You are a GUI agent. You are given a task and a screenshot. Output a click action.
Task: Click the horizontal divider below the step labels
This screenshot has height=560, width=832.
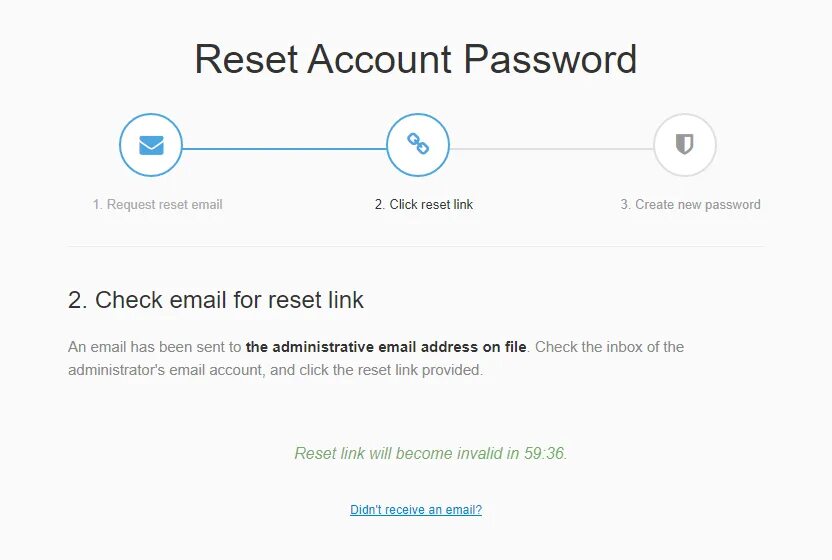416,246
